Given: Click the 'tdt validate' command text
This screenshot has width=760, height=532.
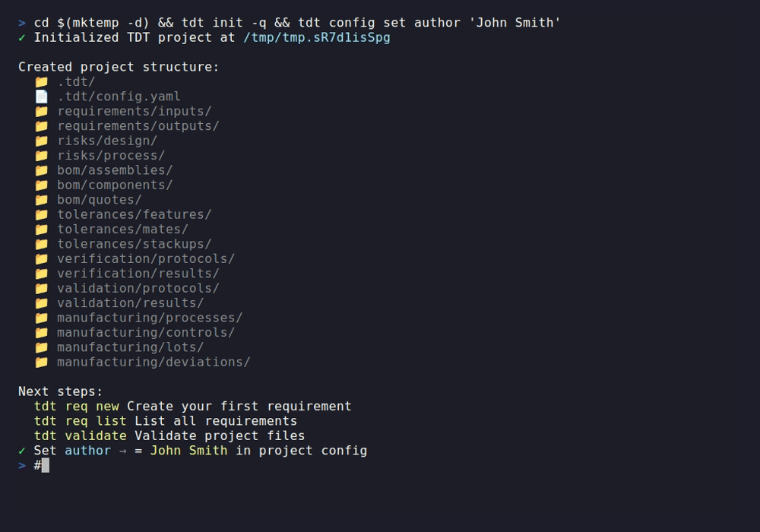Looking at the screenshot, I should pyautogui.click(x=80, y=436).
